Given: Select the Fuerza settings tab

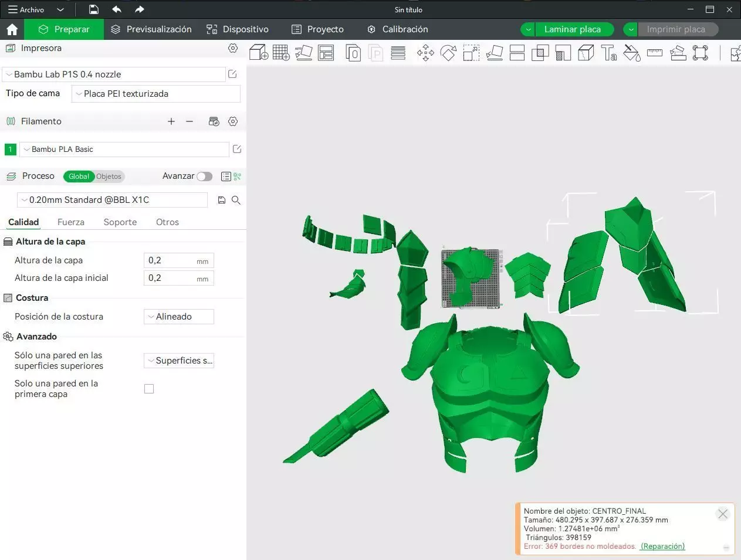Looking at the screenshot, I should click(71, 222).
